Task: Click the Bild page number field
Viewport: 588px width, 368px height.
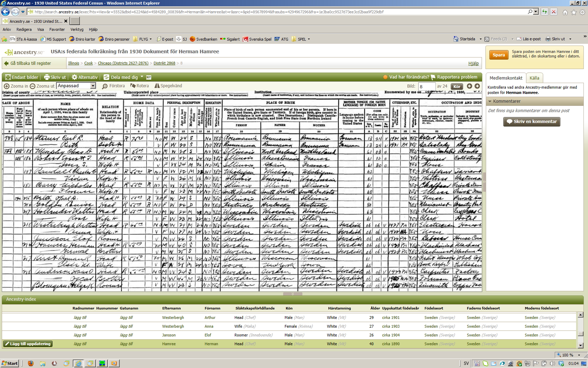Action: tap(426, 87)
